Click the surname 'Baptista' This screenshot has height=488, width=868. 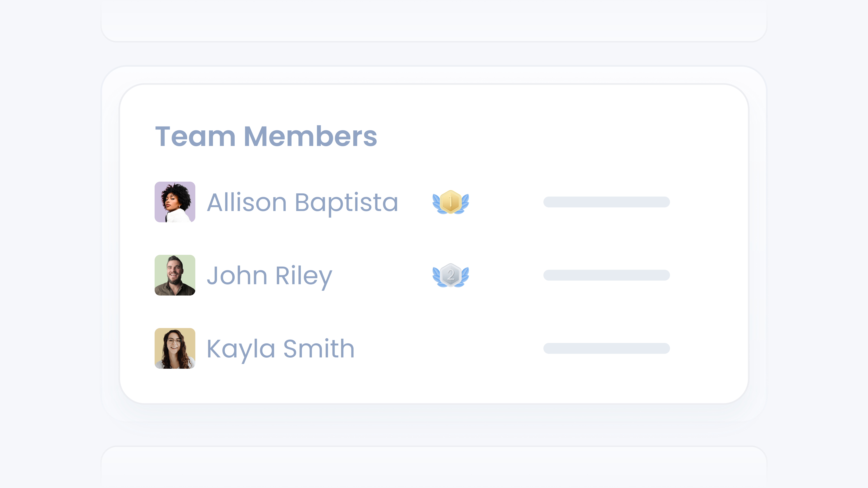pyautogui.click(x=346, y=203)
